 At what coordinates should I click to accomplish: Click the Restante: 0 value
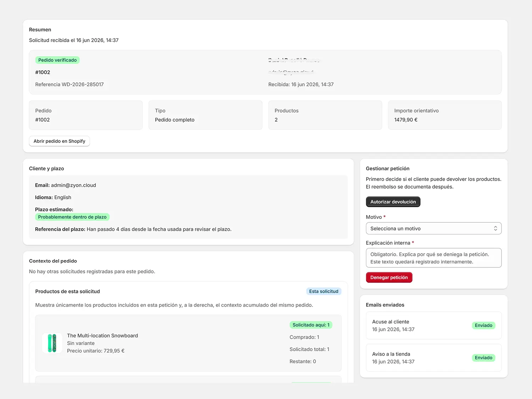[x=303, y=361]
